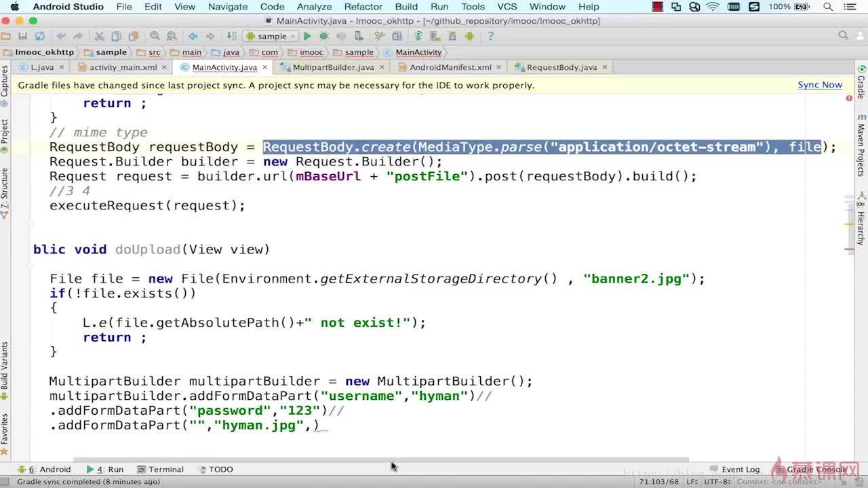Click the Sync Now link
The width and height of the screenshot is (868, 488).
(820, 85)
